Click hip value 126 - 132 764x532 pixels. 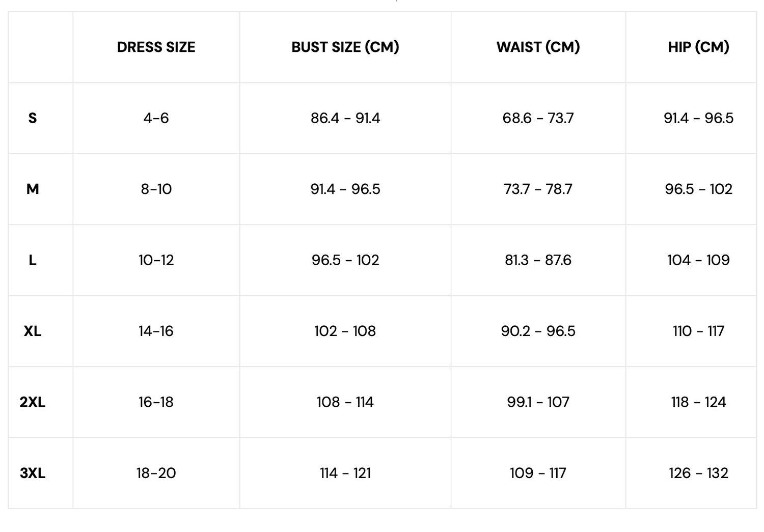pyautogui.click(x=698, y=473)
